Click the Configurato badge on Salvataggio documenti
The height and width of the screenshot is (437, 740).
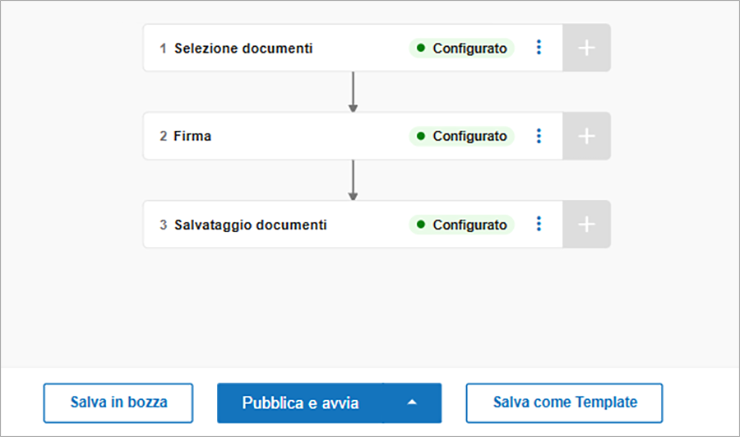click(462, 224)
